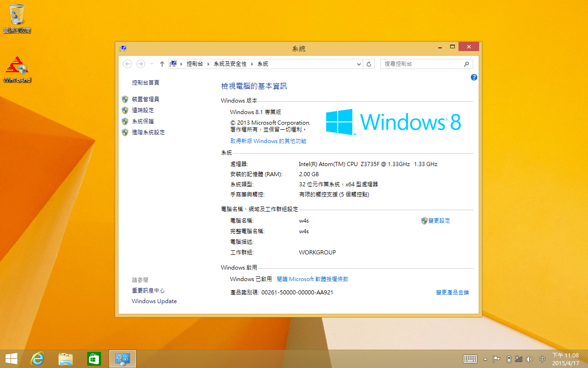Image resolution: width=588 pixels, height=368 pixels.
Task: Open the Recycle Bin desktop icon
Action: pos(17,18)
